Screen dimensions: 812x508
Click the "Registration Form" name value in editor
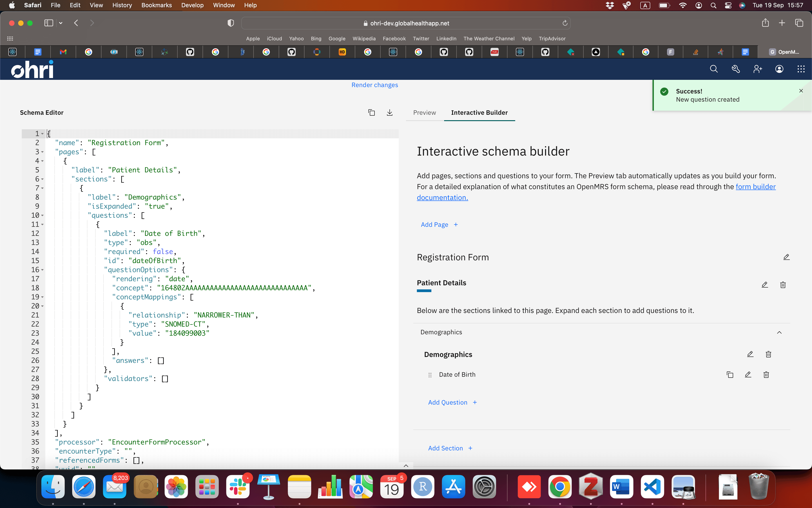pyautogui.click(x=126, y=143)
